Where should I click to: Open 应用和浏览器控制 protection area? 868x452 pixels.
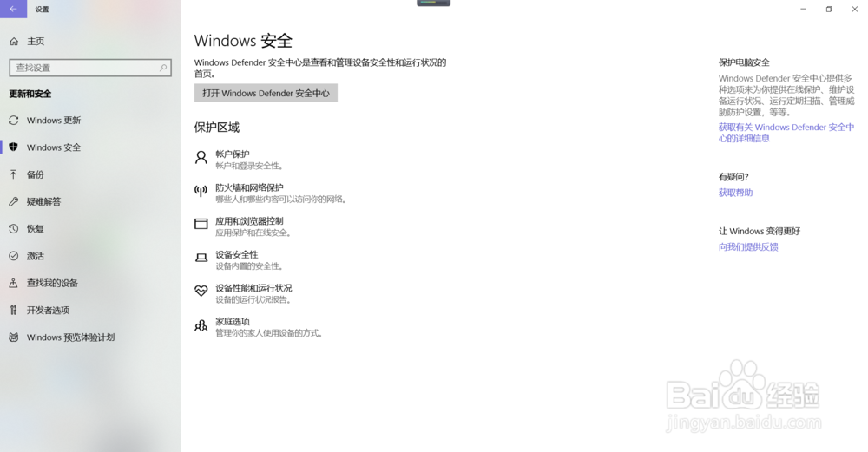click(x=249, y=220)
